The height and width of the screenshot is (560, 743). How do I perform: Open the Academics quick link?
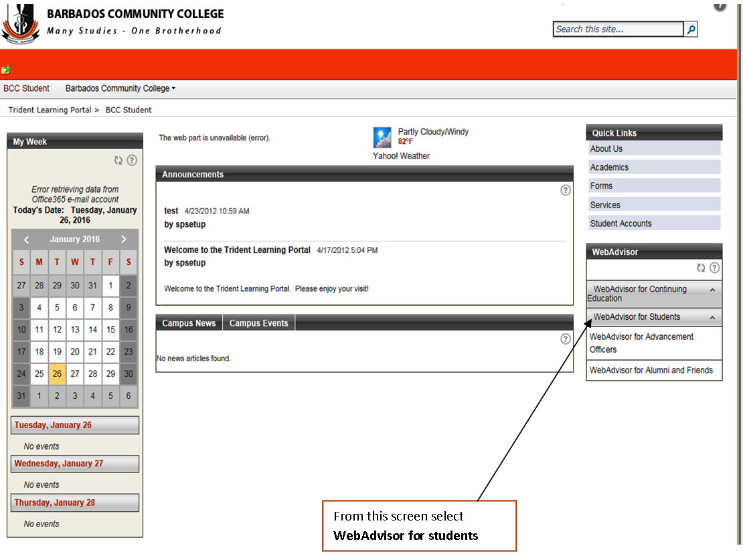pos(609,167)
